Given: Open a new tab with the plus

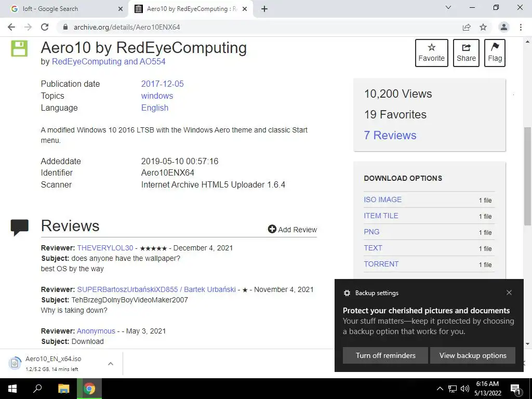Looking at the screenshot, I should point(264,9).
